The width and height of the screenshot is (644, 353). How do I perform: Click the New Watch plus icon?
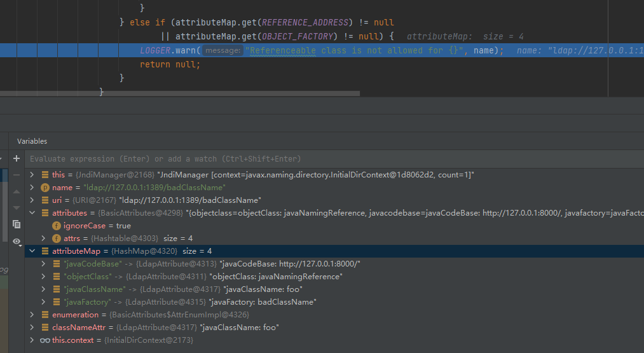point(17,158)
